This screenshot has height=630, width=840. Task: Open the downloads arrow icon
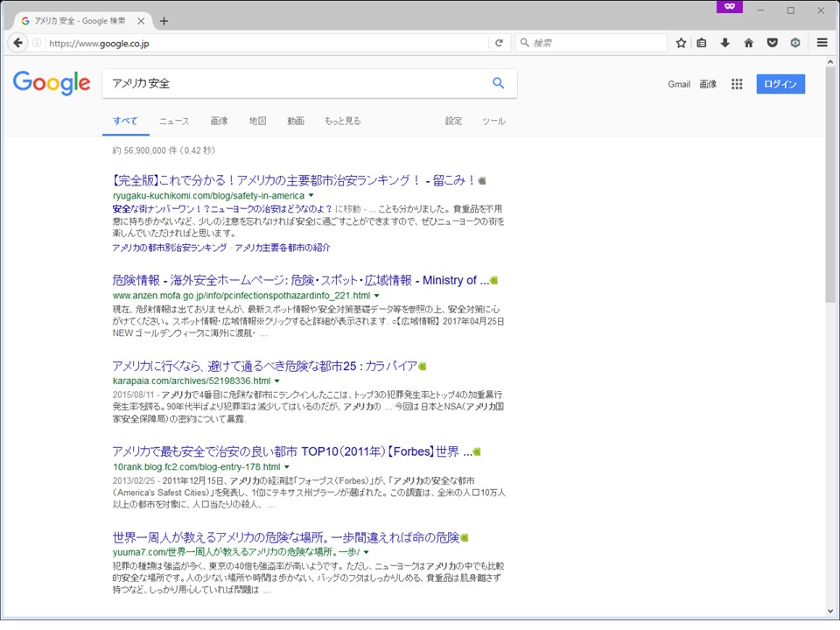click(724, 43)
